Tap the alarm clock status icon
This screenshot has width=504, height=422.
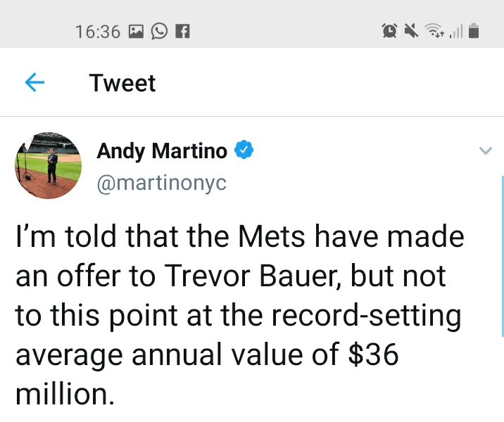[389, 30]
